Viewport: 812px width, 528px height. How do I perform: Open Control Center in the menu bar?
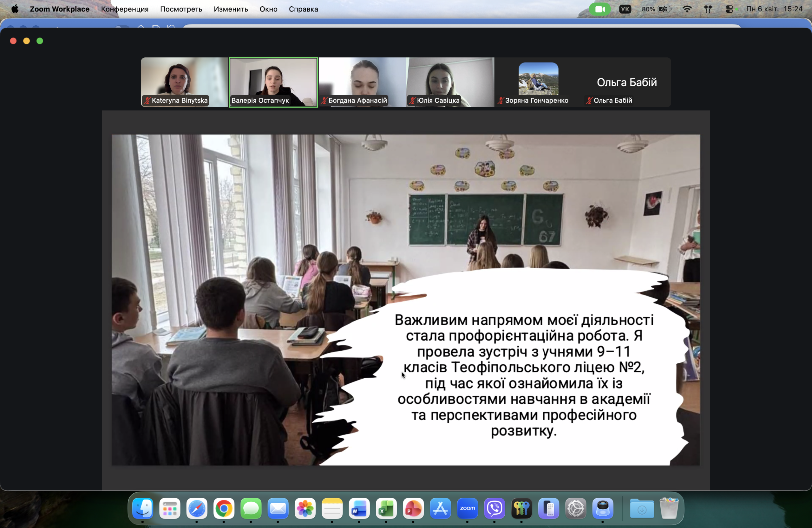coord(729,9)
